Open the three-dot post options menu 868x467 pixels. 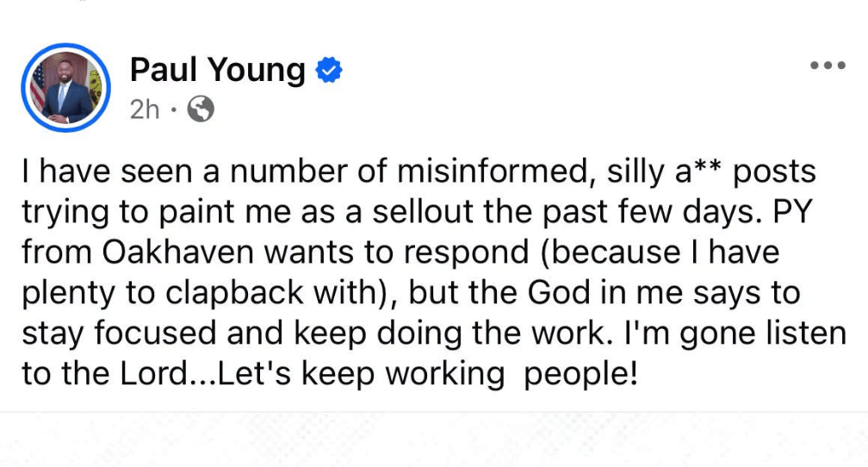(x=828, y=65)
